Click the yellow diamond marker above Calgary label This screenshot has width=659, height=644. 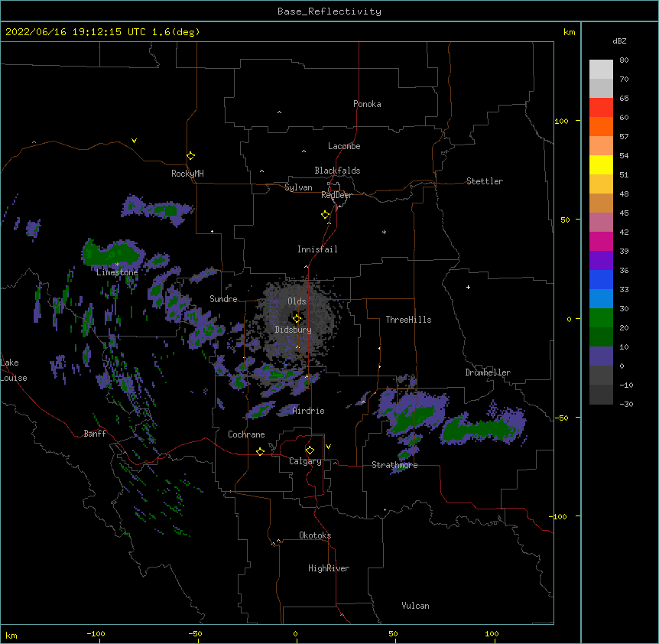310,450
